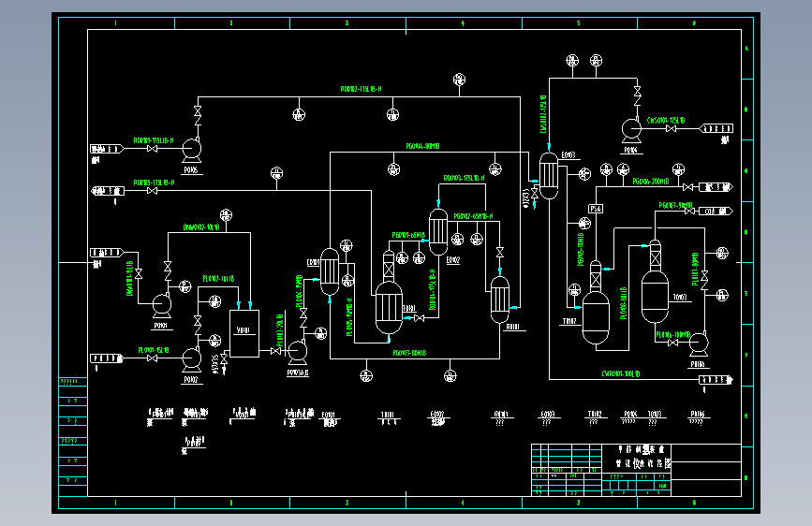Pick the valve beside the T0101 outlet
The width and height of the screenshot is (812, 526).
(x=420, y=318)
